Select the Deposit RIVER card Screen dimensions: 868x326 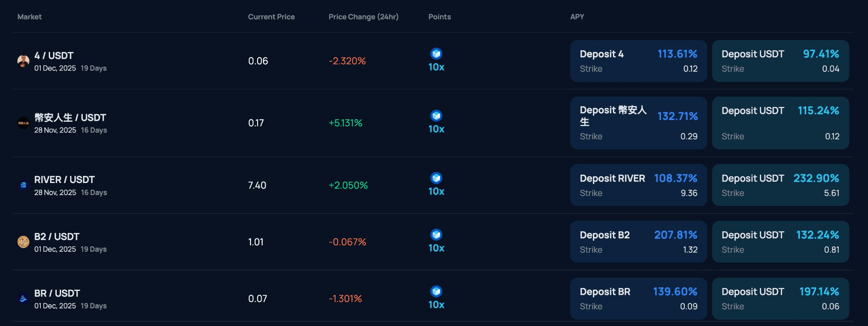point(638,185)
